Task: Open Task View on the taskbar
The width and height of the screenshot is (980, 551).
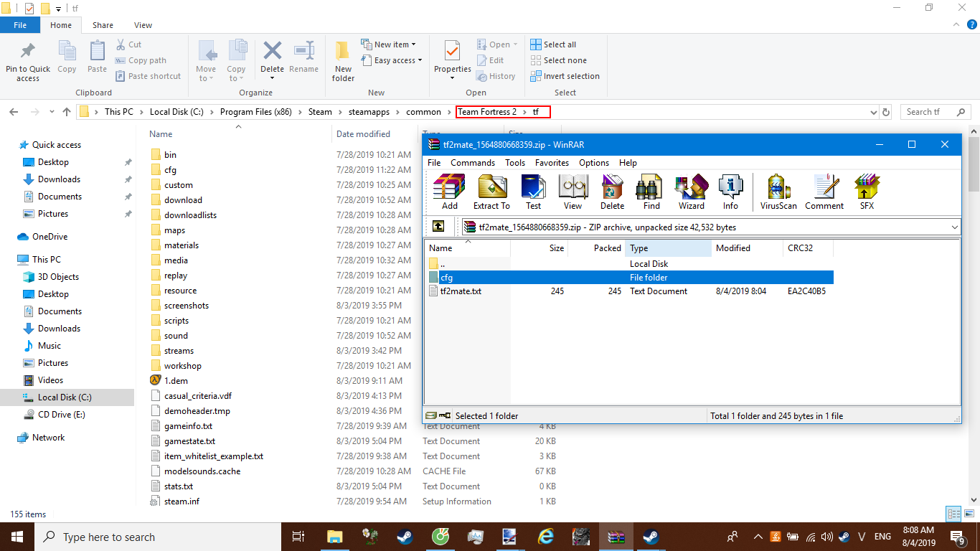Action: (298, 537)
